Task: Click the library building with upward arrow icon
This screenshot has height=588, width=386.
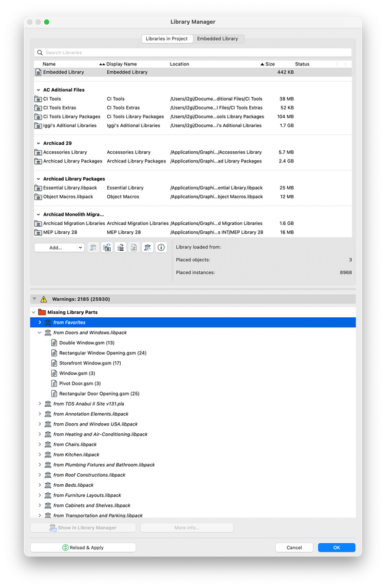Action: pyautogui.click(x=121, y=247)
